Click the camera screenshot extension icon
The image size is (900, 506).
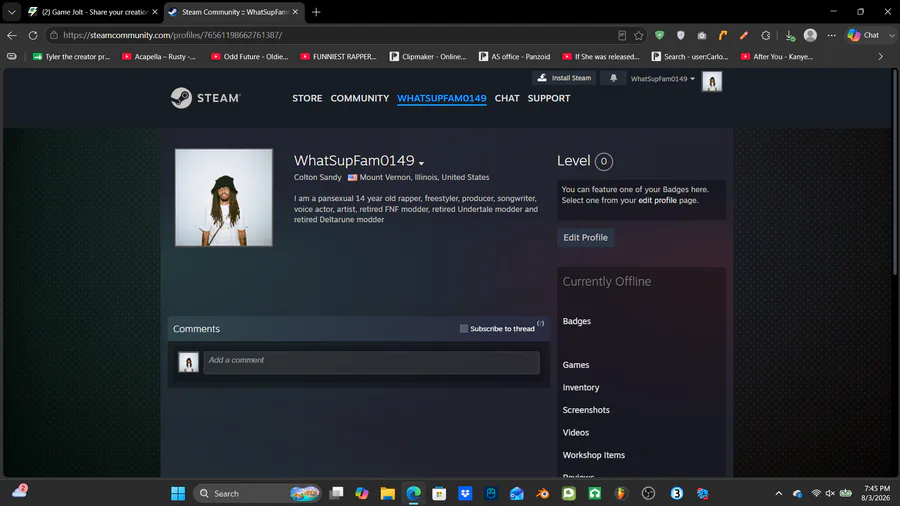702,36
